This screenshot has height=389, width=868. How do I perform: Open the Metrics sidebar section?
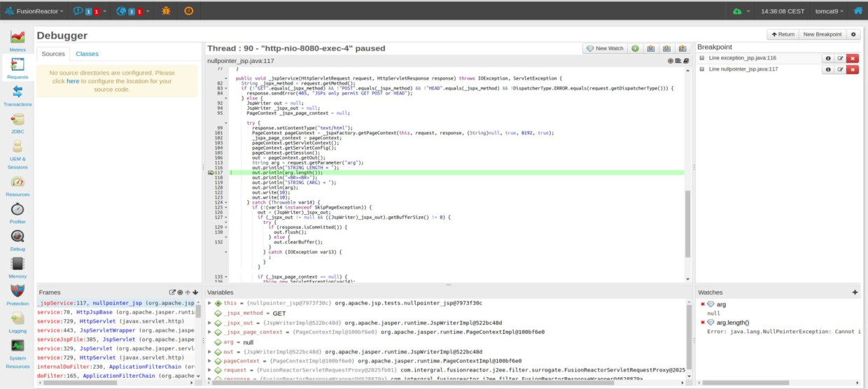(17, 40)
